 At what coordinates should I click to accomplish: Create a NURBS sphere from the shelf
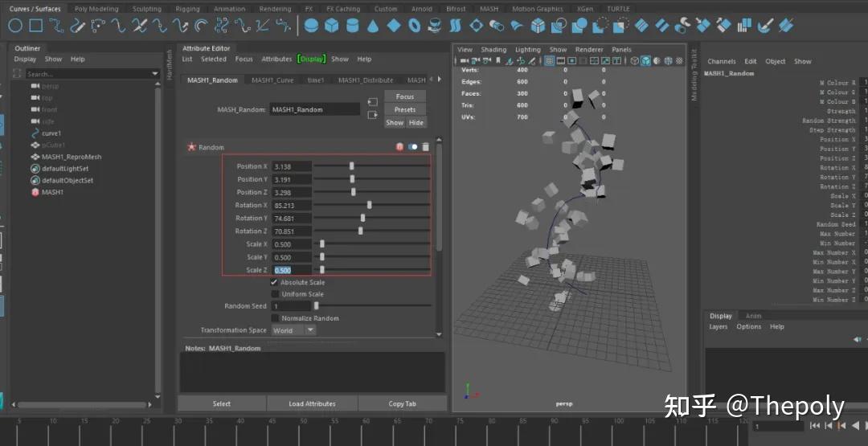(x=311, y=26)
